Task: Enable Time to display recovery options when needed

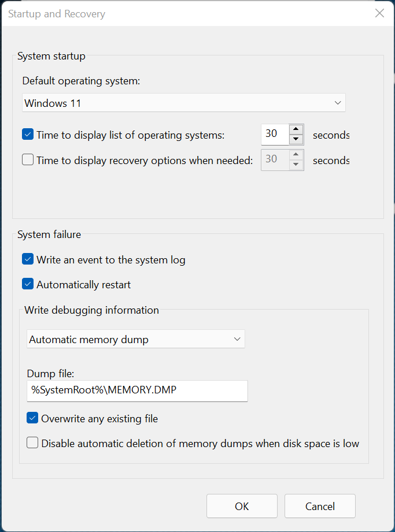Action: coord(28,159)
